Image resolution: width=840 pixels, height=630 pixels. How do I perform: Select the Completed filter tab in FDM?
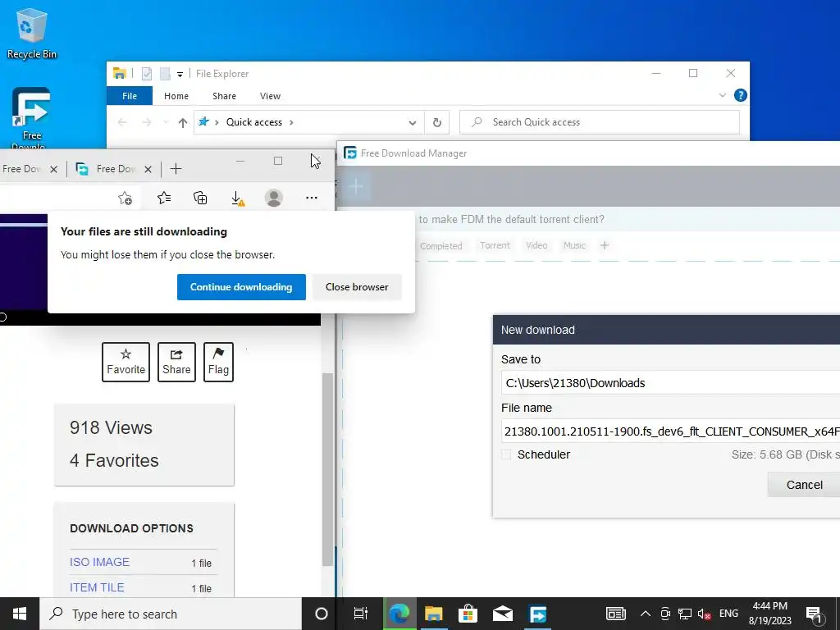441,246
